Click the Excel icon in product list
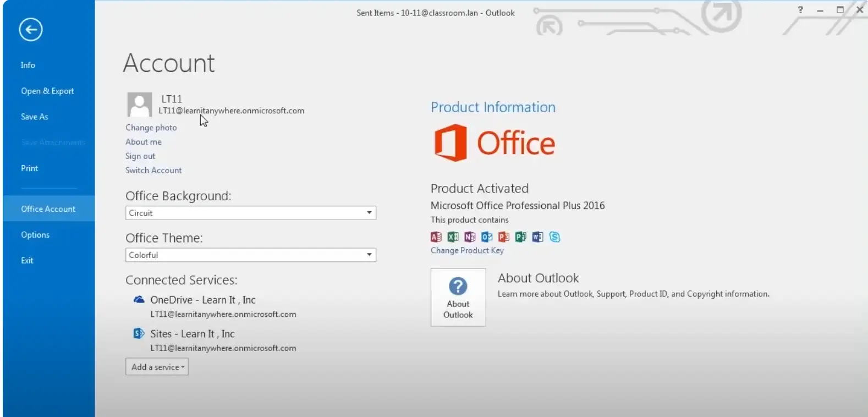This screenshot has height=417, width=868. point(453,237)
